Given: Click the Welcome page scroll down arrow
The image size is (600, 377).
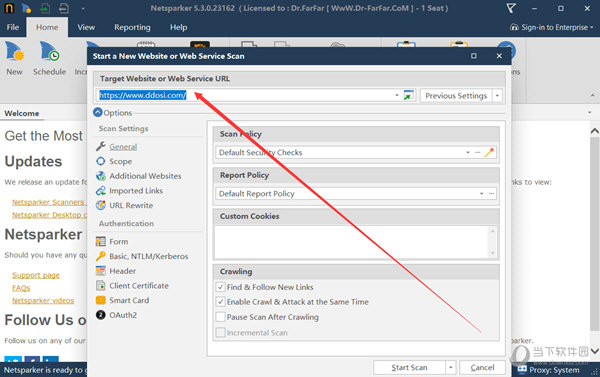Looking at the screenshot, I should [595, 351].
